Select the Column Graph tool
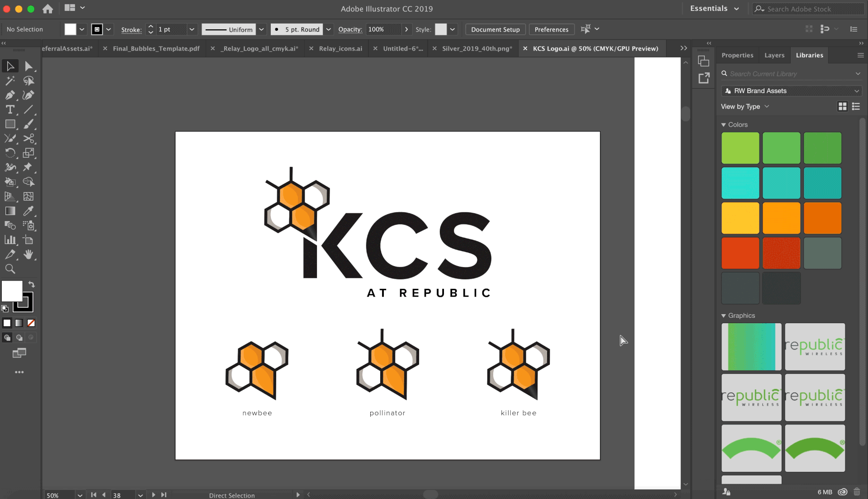The height and width of the screenshot is (499, 868). [10, 240]
